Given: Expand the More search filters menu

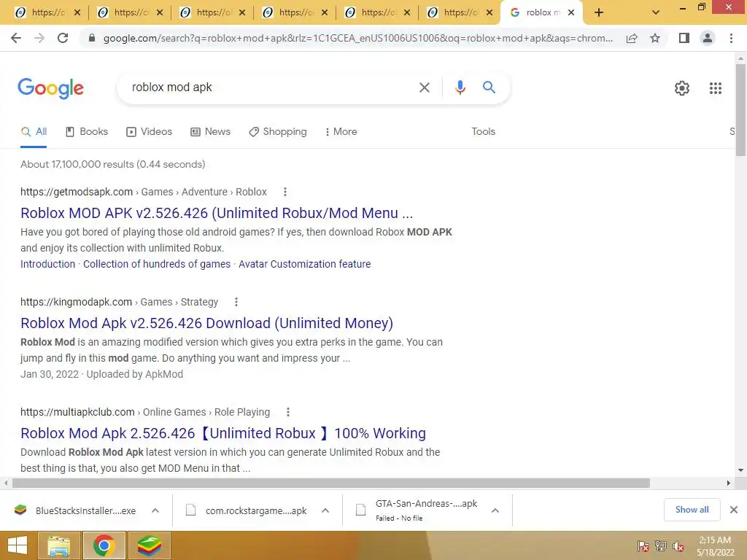Looking at the screenshot, I should pyautogui.click(x=341, y=132).
